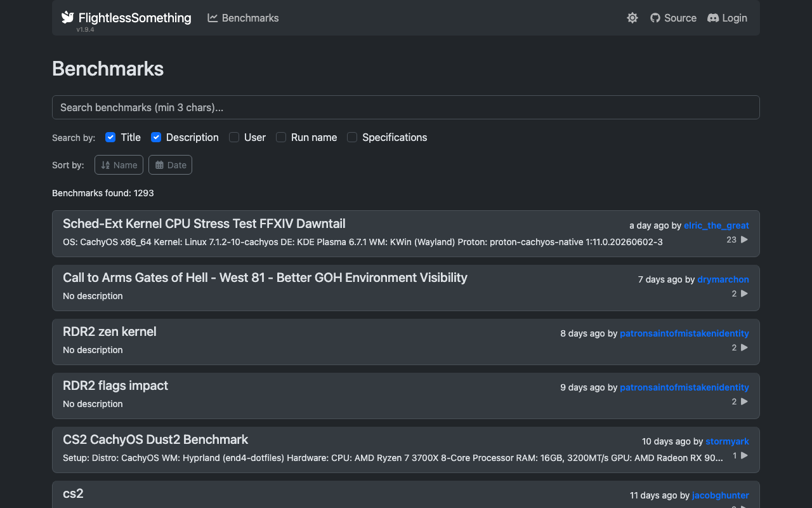Visit user drymarchon profile

[723, 279]
